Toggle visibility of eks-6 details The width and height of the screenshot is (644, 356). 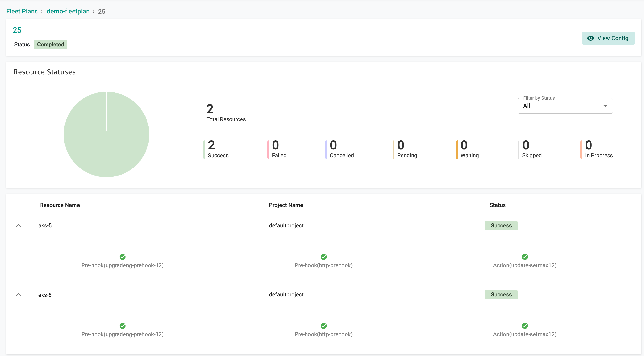coord(19,294)
